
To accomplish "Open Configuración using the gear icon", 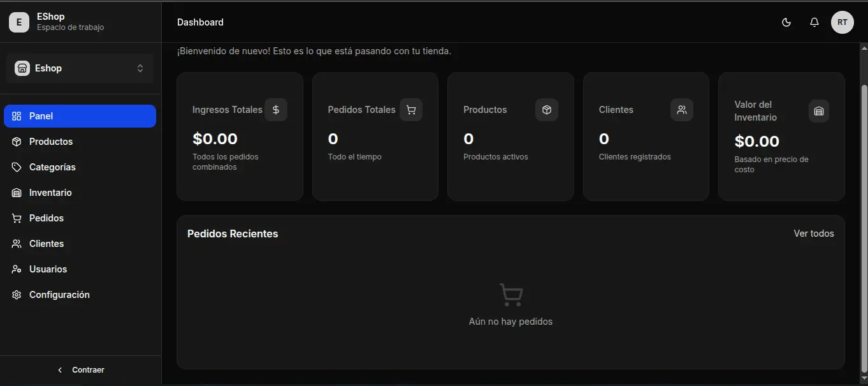I will [x=16, y=294].
